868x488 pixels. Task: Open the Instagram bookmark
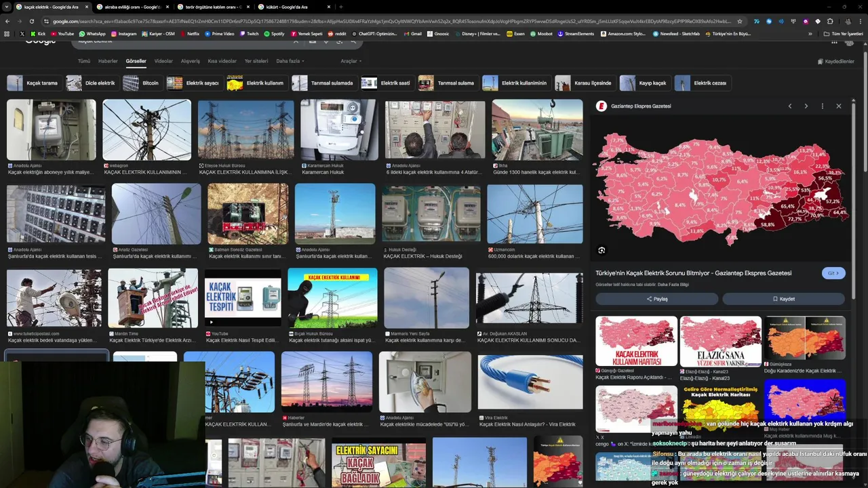click(x=123, y=33)
